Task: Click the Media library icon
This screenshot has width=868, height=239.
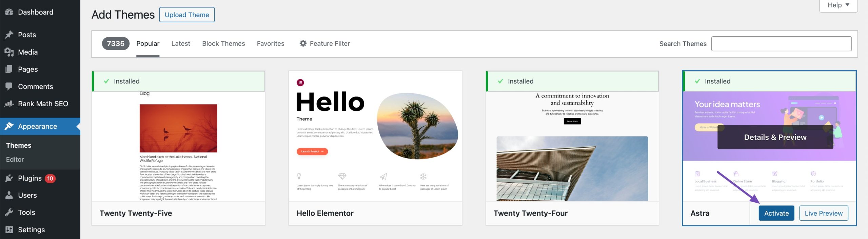Action: coord(9,52)
